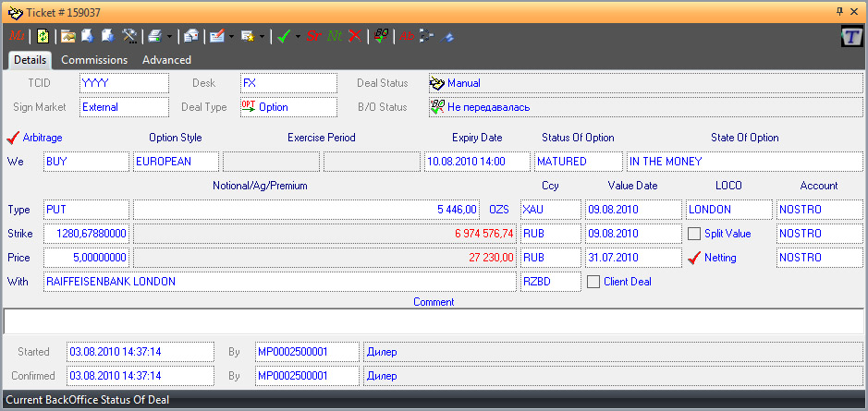The width and height of the screenshot is (868, 411).
Task: Click the red premium amount 27 230,00
Action: (x=324, y=257)
